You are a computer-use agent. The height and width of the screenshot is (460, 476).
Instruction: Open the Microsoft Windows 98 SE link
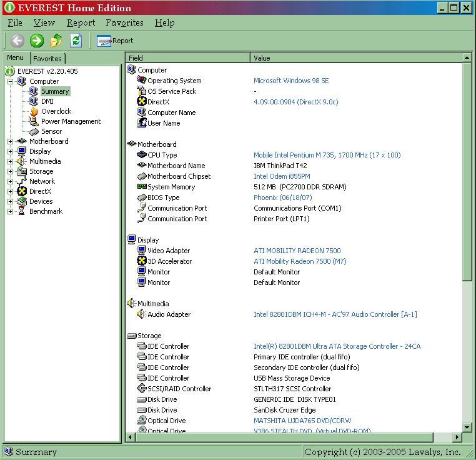point(291,81)
